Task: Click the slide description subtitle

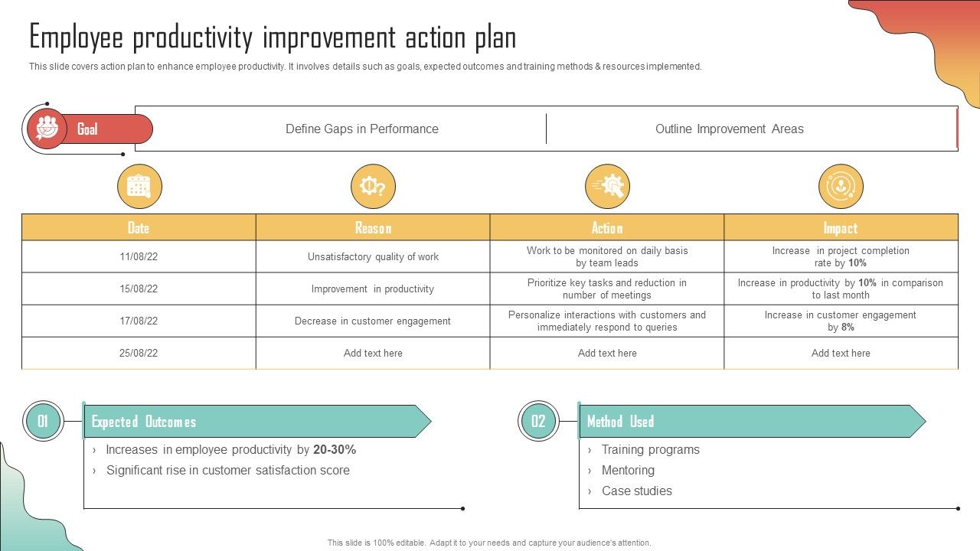Action: pyautogui.click(x=365, y=67)
